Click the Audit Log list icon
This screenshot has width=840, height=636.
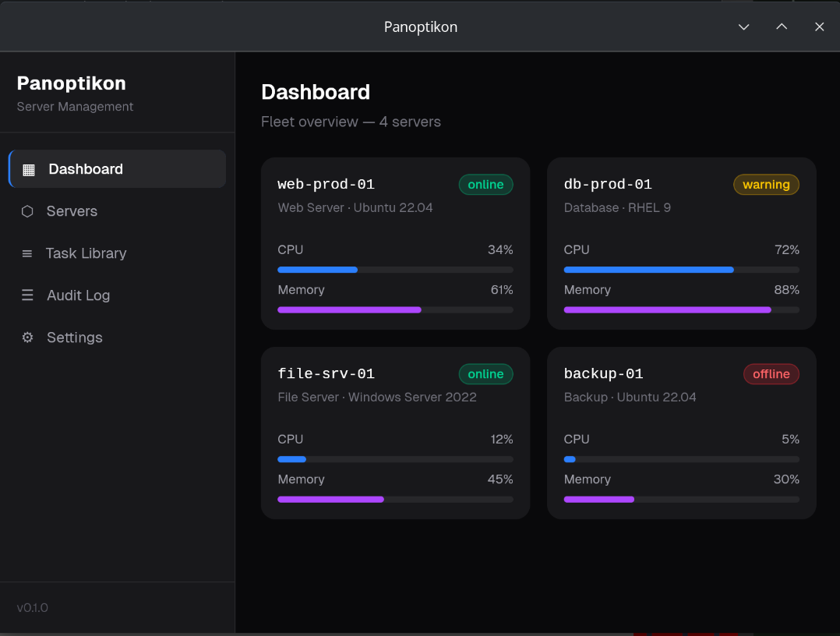[27, 295]
